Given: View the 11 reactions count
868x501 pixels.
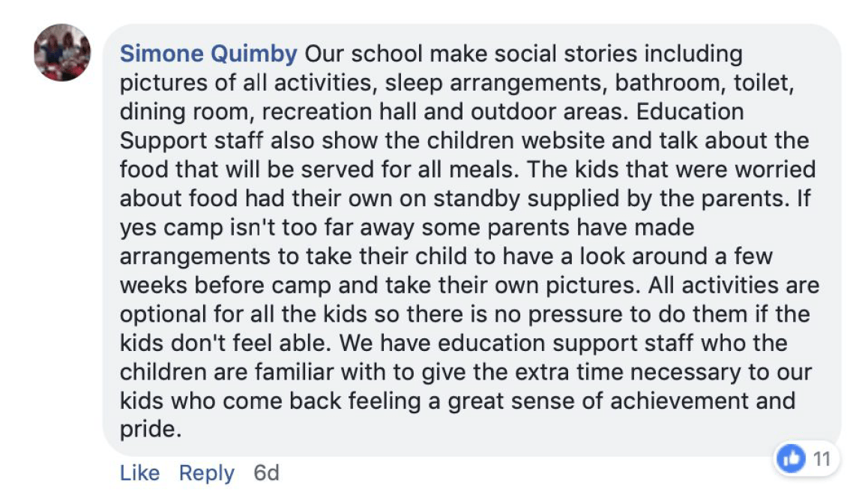Looking at the screenshot, I should click(822, 459).
